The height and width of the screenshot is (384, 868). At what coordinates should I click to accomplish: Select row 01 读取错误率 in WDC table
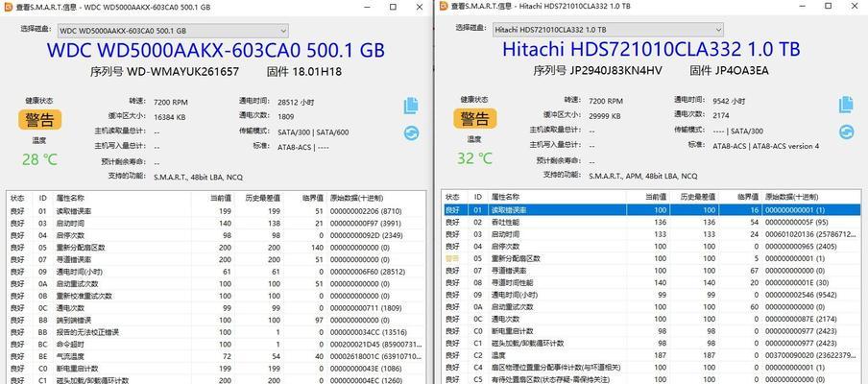(216, 211)
